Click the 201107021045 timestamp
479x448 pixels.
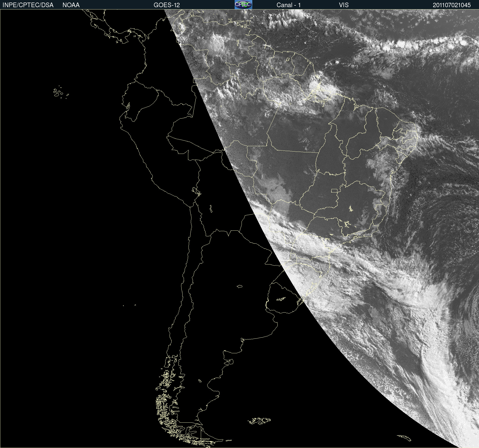(452, 5)
